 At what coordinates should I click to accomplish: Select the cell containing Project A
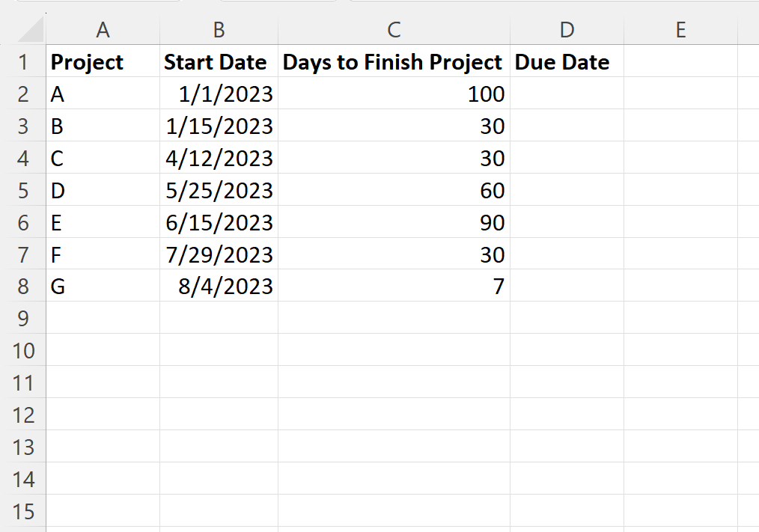point(103,94)
